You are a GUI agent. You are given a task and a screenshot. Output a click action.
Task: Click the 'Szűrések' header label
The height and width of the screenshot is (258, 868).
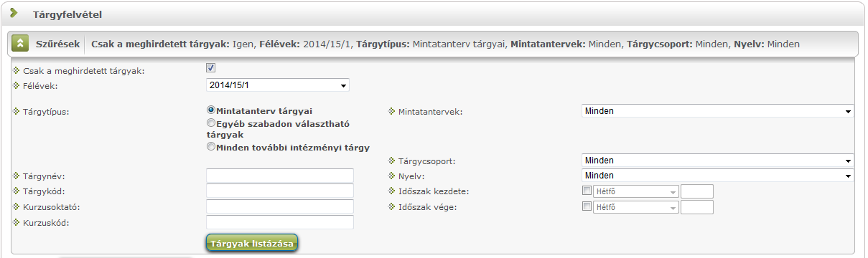58,44
